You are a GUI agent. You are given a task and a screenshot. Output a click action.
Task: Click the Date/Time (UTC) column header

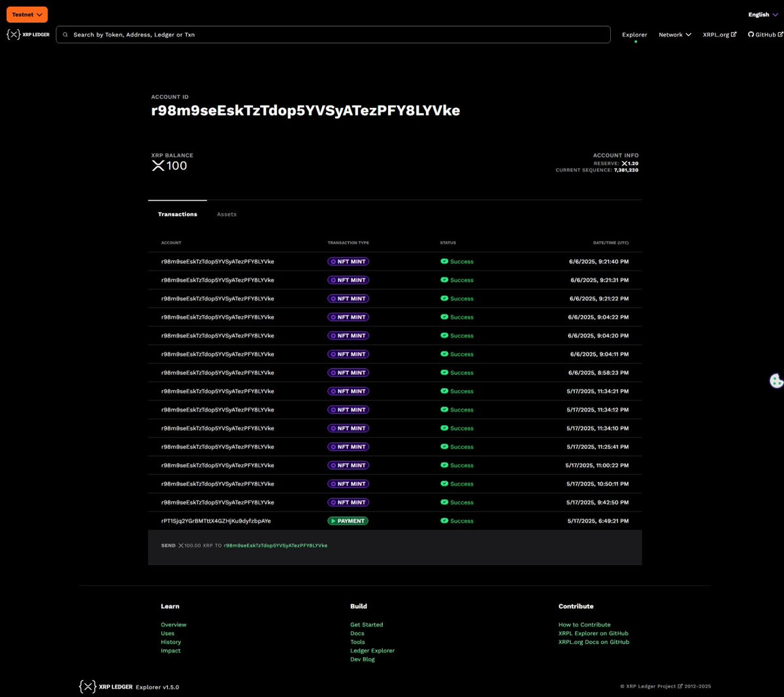pos(611,243)
